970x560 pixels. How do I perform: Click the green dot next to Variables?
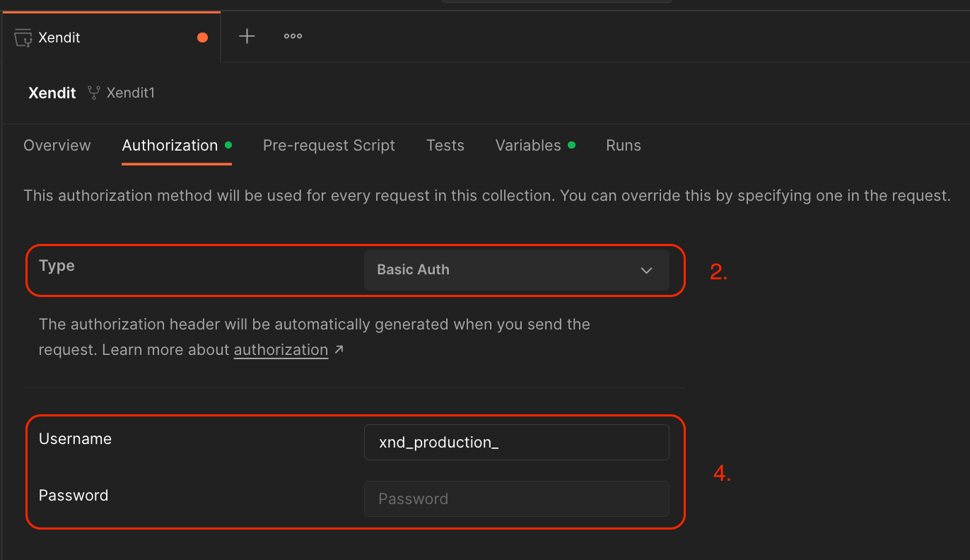point(571,145)
